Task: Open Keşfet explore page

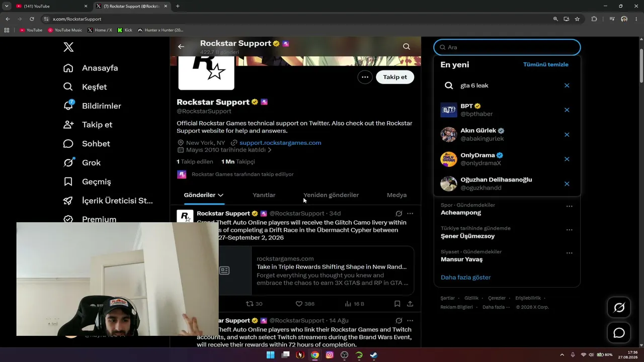Action: coord(85,87)
